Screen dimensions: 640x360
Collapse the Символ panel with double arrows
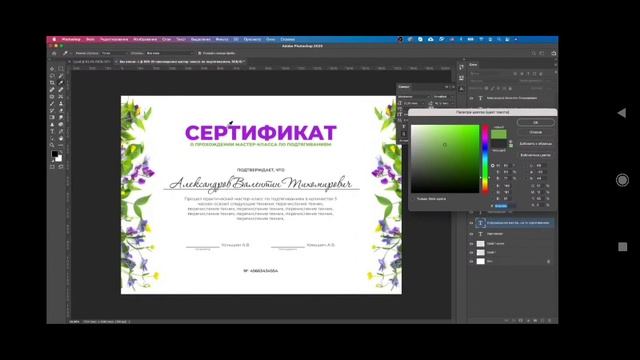tap(447, 87)
